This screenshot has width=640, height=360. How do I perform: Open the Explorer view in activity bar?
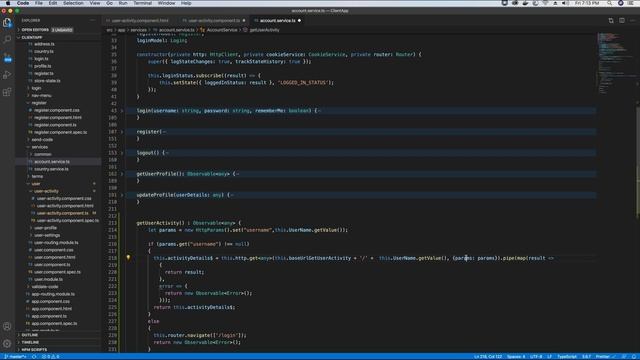(7, 22)
